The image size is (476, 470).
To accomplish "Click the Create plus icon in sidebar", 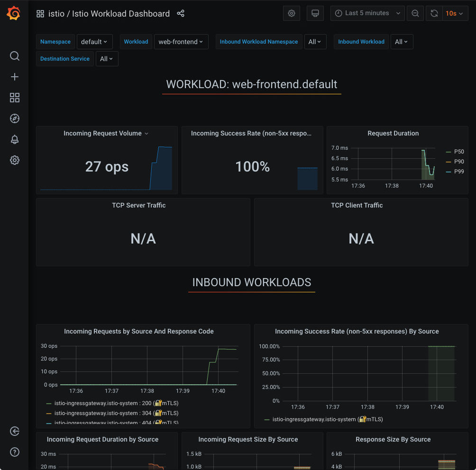I will pos(15,77).
